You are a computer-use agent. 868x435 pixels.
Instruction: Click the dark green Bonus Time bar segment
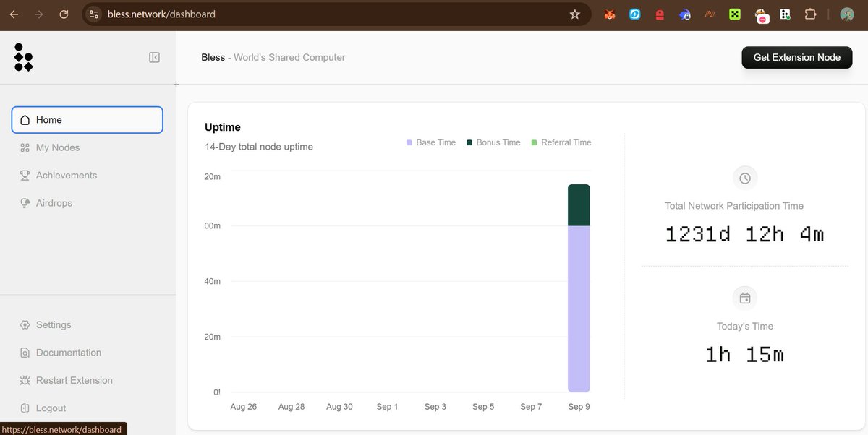coord(579,205)
